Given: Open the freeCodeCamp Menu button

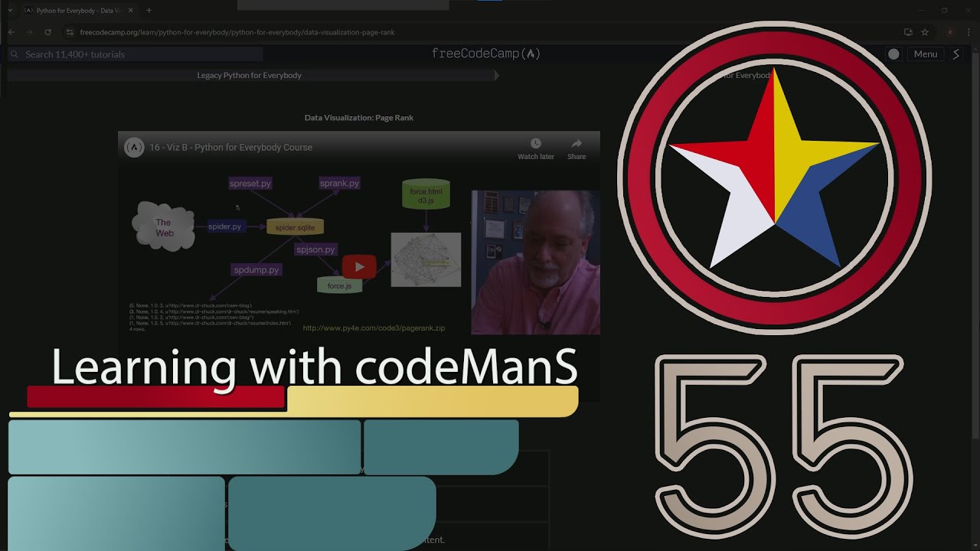Looking at the screenshot, I should [x=925, y=54].
